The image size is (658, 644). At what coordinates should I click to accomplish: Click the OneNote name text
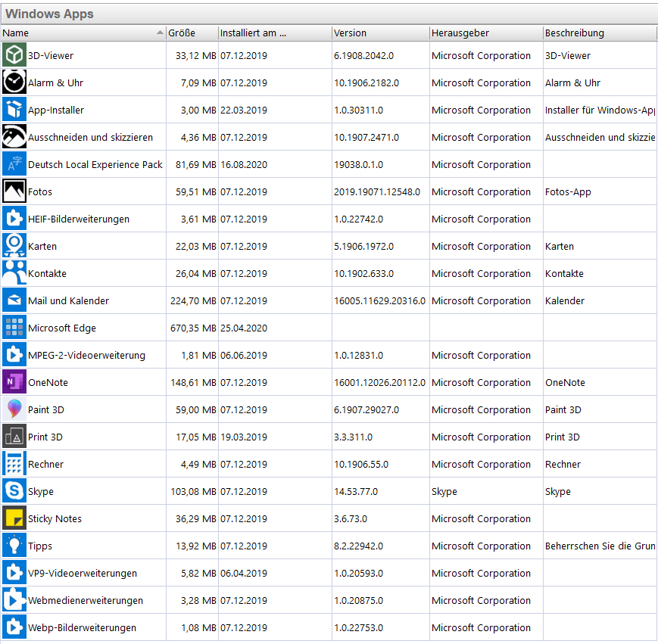[x=48, y=383]
